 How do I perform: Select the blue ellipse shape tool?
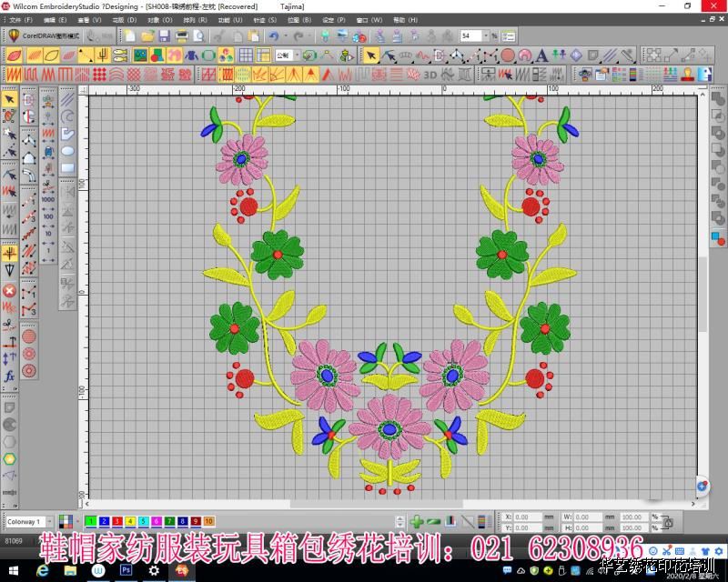[x=67, y=151]
